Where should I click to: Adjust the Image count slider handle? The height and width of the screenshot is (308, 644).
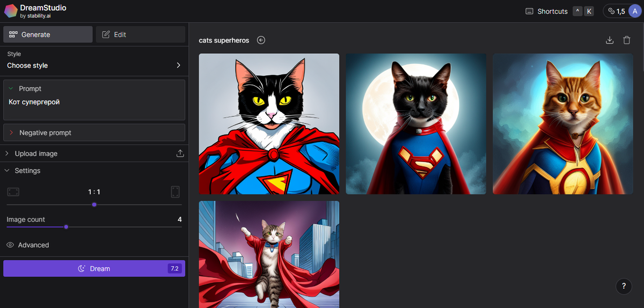[66, 227]
